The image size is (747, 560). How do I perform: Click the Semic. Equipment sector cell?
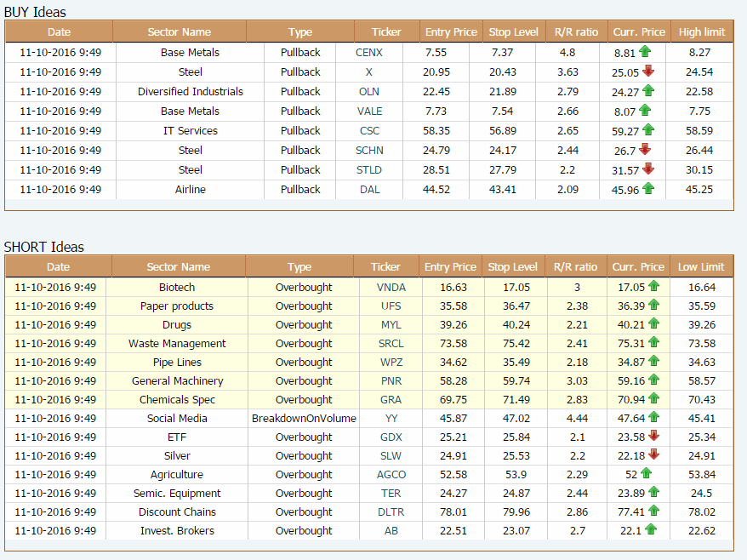(177, 494)
